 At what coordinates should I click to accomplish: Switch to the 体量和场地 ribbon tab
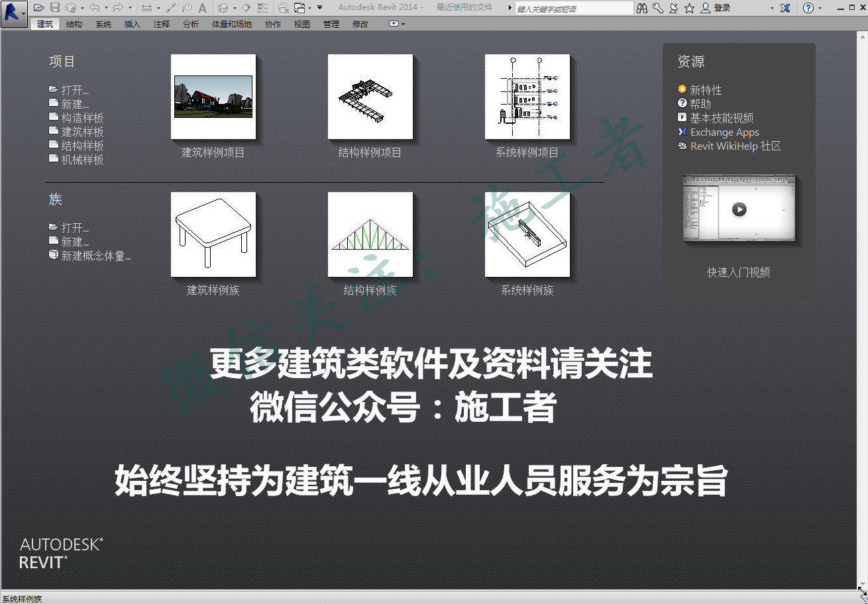tap(232, 24)
